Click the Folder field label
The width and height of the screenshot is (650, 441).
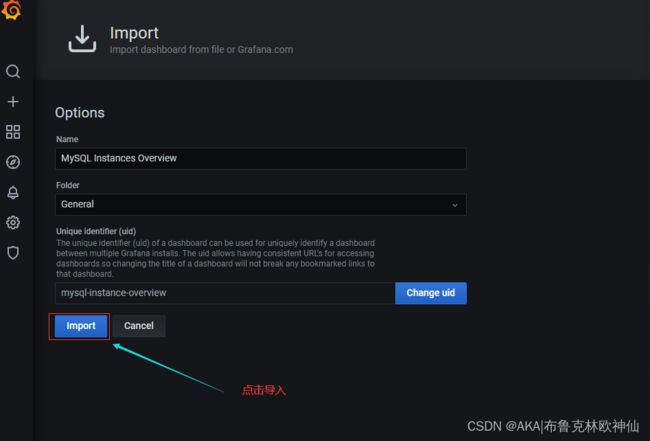(68, 185)
